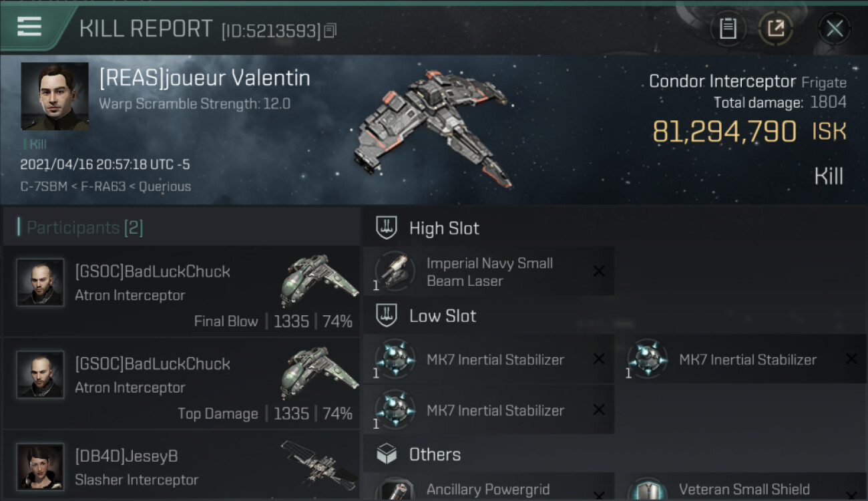Open the Participants tab
868x501 pixels.
[x=85, y=228]
